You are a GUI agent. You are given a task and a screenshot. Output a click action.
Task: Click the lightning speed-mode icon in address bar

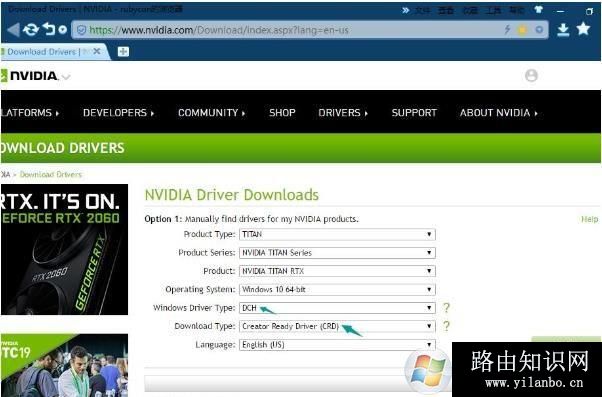507,30
